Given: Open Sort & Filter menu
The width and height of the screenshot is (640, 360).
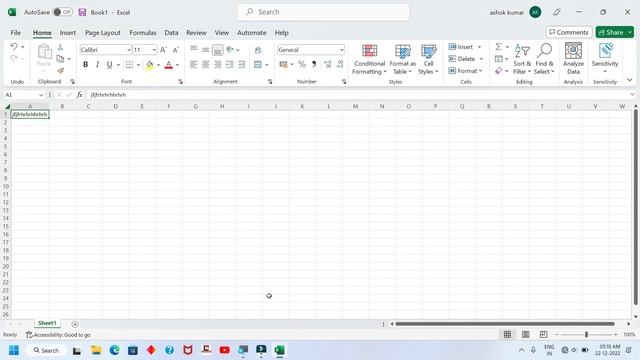Looking at the screenshot, I should (x=522, y=60).
